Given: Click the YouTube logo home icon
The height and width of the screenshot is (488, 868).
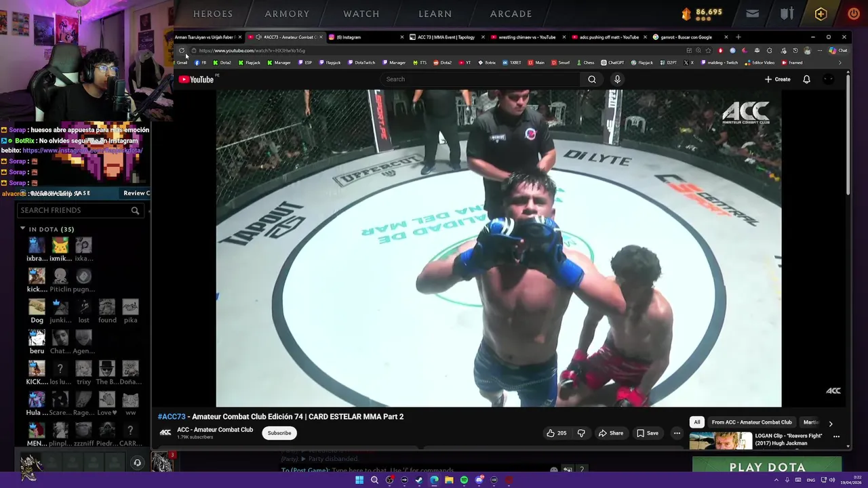Looking at the screenshot, I should coord(196,79).
